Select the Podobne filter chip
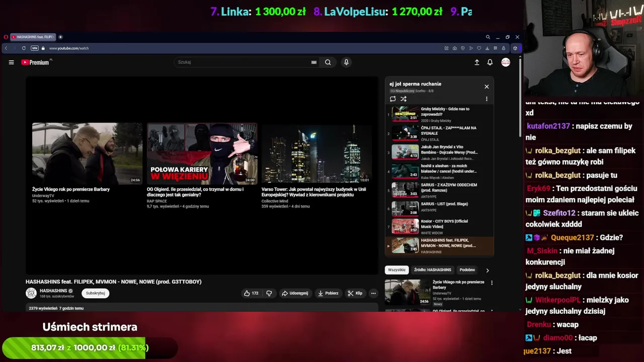 (x=467, y=270)
